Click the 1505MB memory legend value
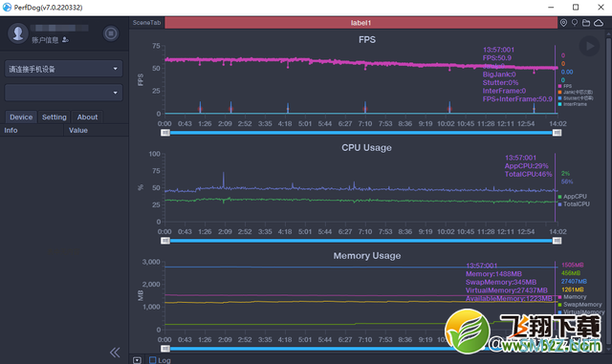The width and height of the screenshot is (612, 364). click(573, 266)
